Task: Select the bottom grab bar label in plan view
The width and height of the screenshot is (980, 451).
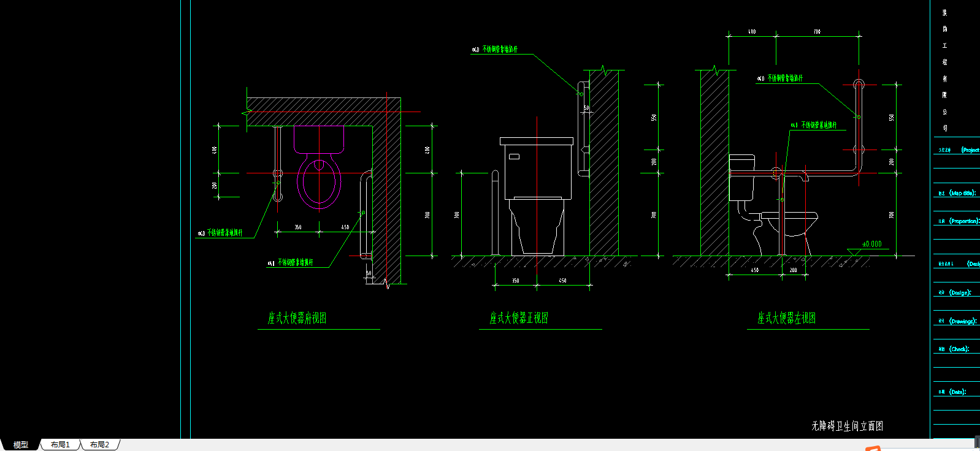Action: coord(290,262)
